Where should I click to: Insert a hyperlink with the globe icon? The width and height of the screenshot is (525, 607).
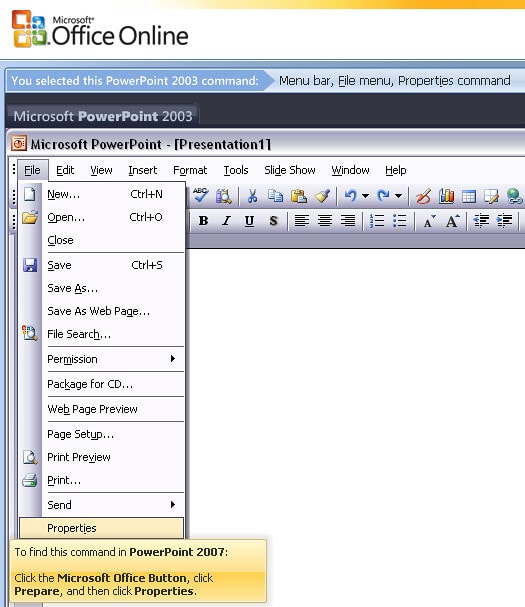click(515, 196)
